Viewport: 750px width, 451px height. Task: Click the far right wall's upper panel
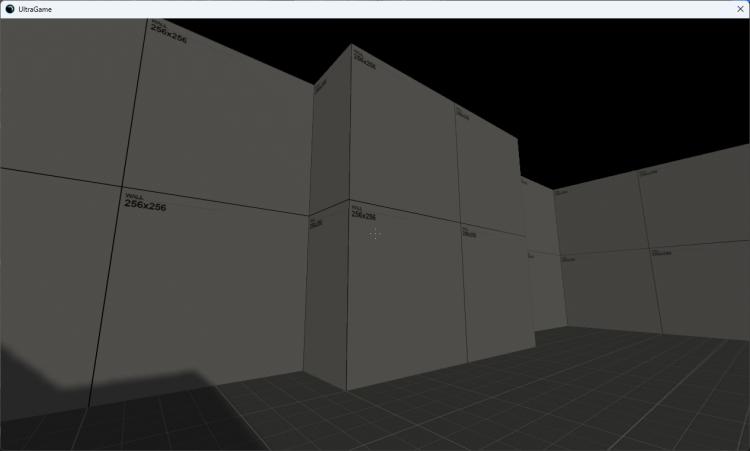point(690,205)
